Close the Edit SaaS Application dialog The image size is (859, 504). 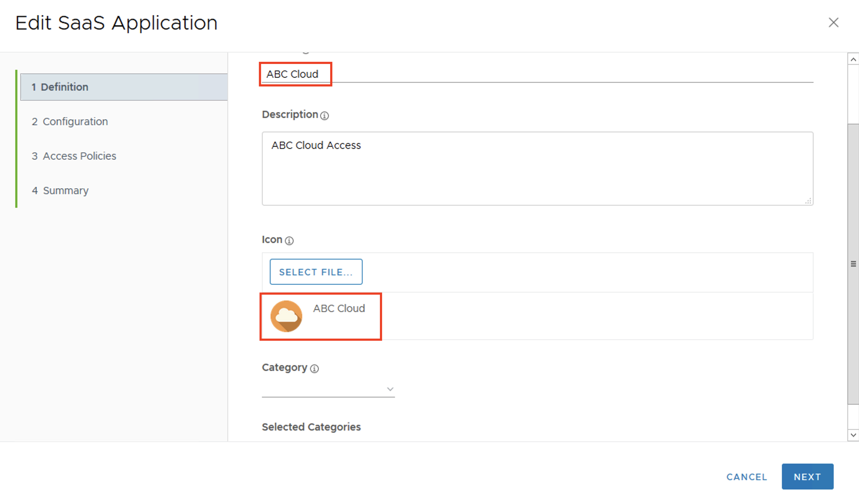[833, 23]
